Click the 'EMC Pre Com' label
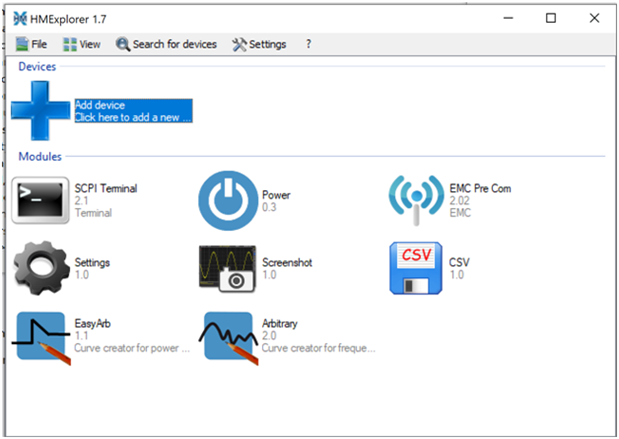The width and height of the screenshot is (619, 439). tap(480, 188)
